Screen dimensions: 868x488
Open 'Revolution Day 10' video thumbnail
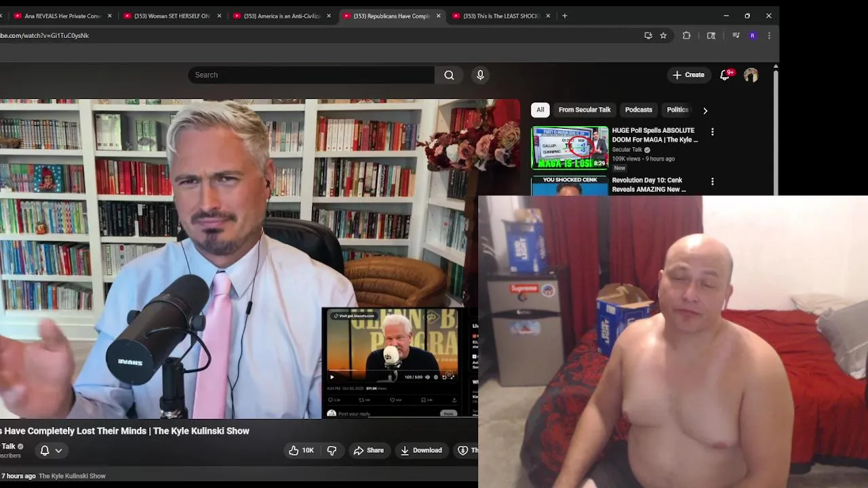[570, 186]
